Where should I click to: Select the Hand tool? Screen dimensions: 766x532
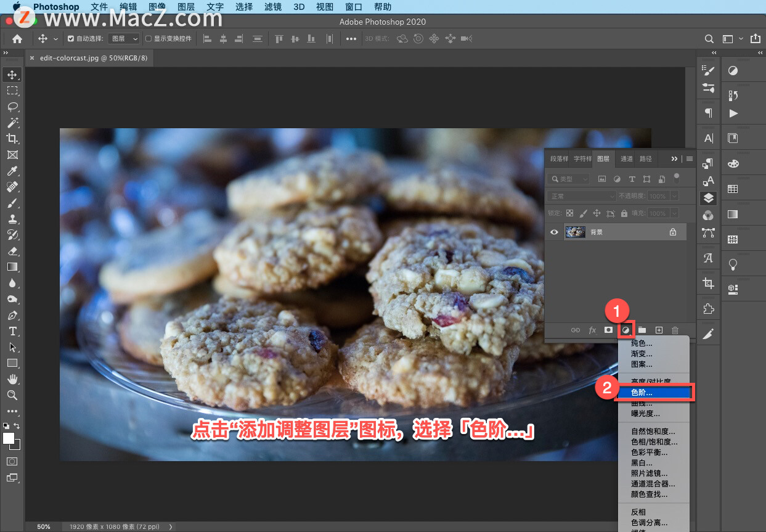(12, 379)
